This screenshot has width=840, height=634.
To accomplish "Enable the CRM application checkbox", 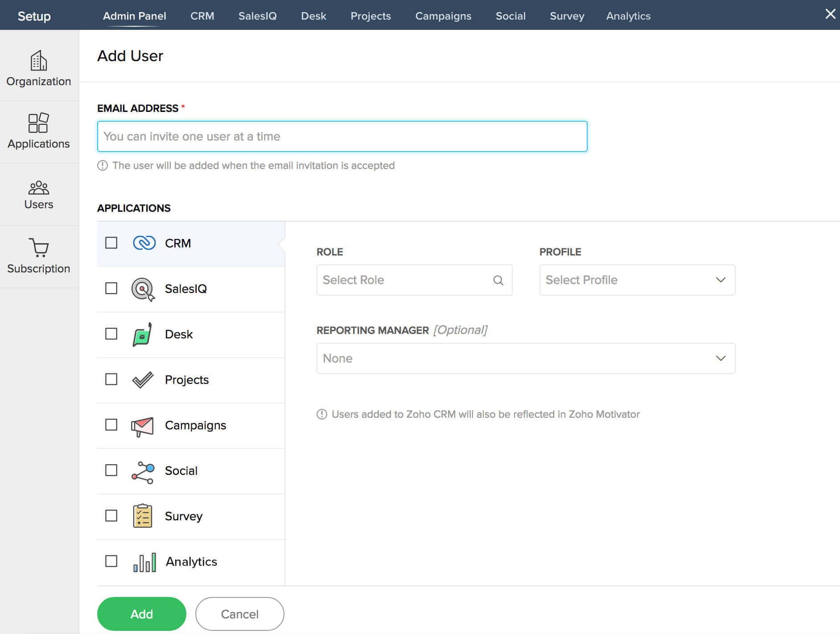I will pos(111,243).
